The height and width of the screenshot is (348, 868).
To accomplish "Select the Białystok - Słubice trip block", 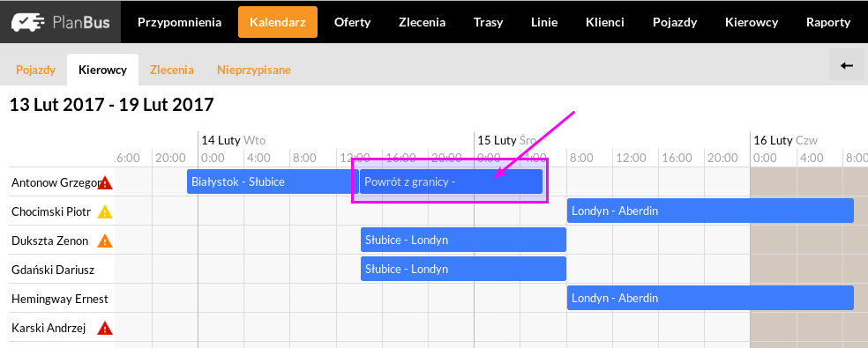I will pos(273,181).
